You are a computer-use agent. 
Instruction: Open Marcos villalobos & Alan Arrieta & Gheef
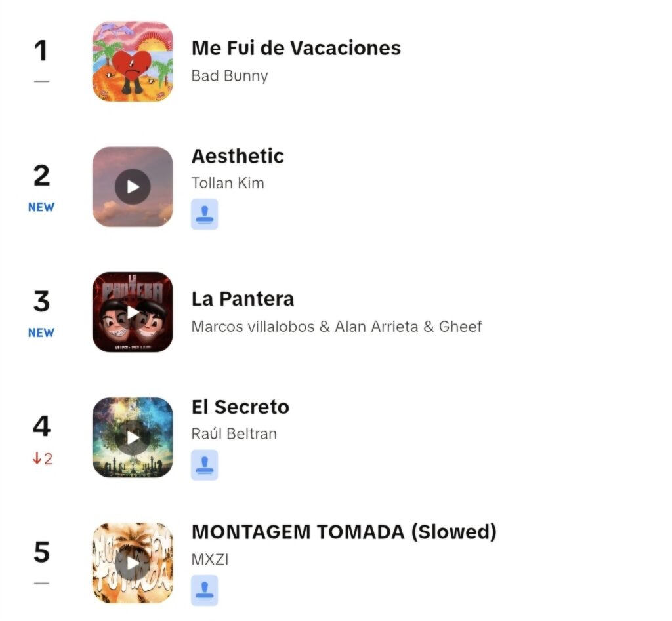click(x=337, y=327)
